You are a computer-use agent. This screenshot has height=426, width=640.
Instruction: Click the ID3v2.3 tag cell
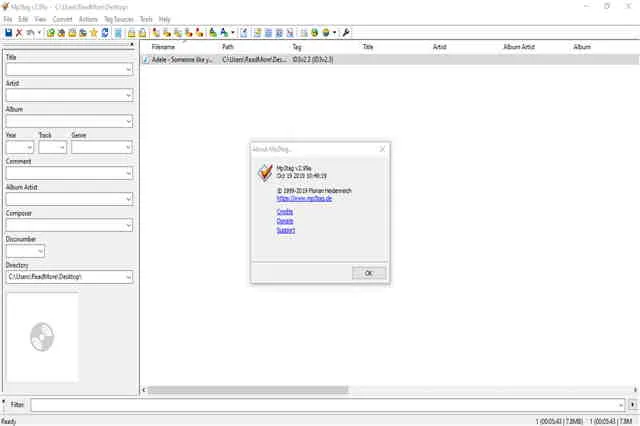click(x=313, y=60)
